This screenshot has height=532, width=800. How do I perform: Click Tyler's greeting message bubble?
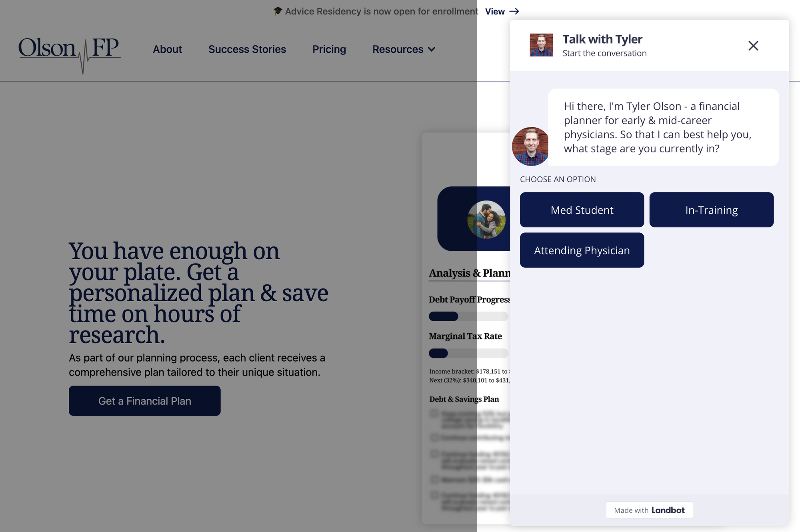pyautogui.click(x=663, y=127)
